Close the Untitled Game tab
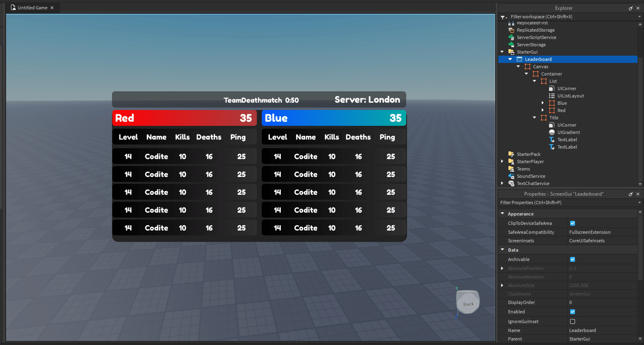The width and height of the screenshot is (644, 345). tap(52, 8)
